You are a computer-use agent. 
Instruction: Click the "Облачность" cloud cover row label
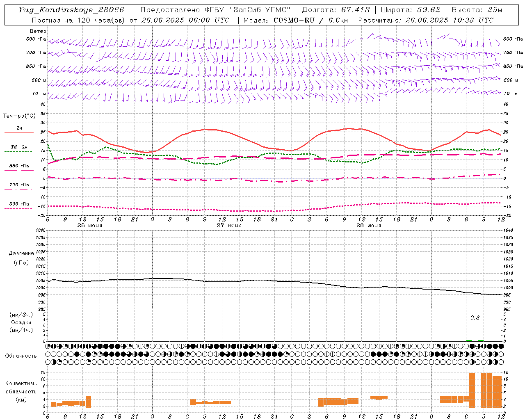tap(21, 356)
